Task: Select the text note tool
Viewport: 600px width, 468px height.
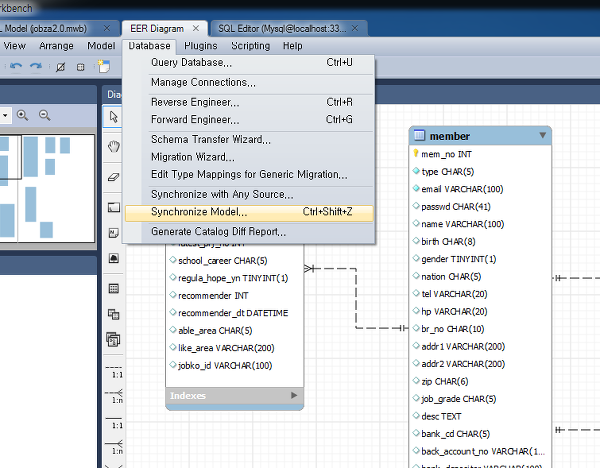Action: tap(114, 233)
